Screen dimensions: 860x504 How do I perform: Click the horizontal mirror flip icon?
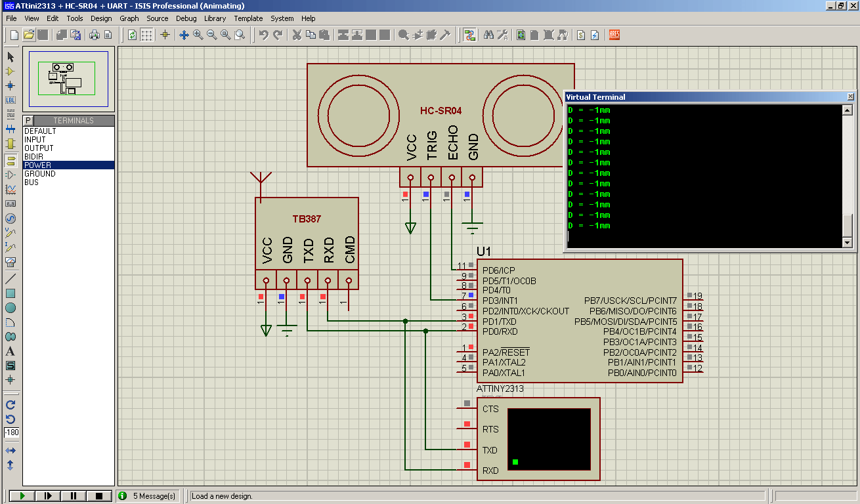[11, 451]
